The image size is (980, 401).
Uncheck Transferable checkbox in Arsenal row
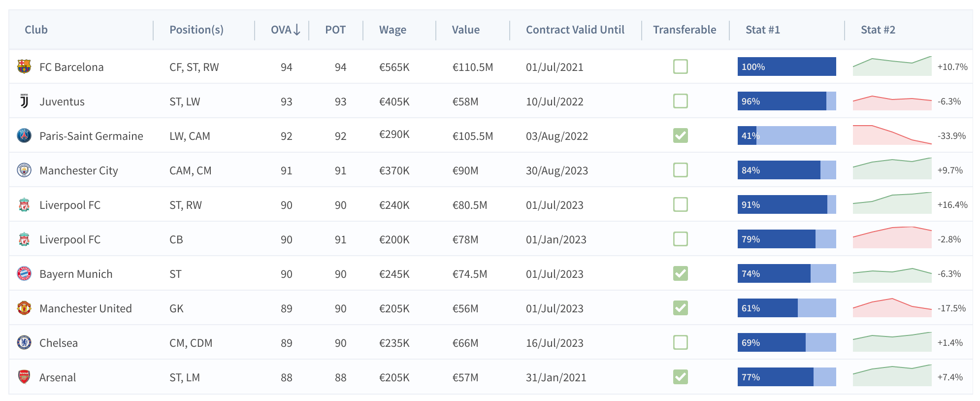tap(680, 377)
